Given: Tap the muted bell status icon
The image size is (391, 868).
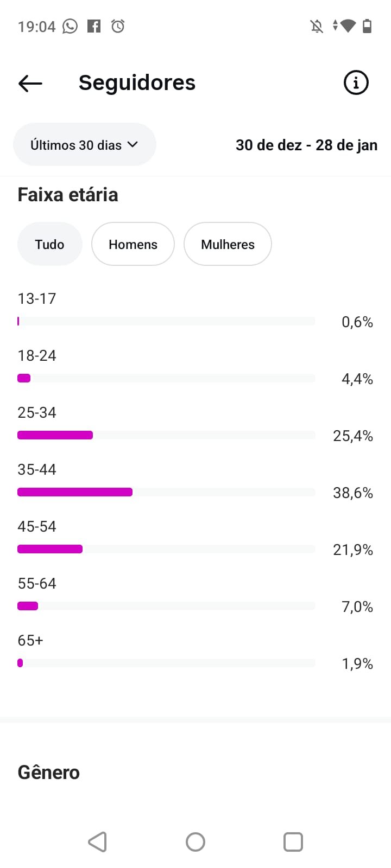Looking at the screenshot, I should 317,26.
